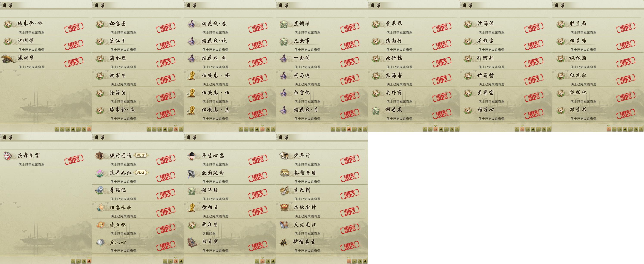This screenshot has height=264, width=644.
Task: Click the thumbs-up icon beside 旧宴承欢
Action: pos(100,208)
